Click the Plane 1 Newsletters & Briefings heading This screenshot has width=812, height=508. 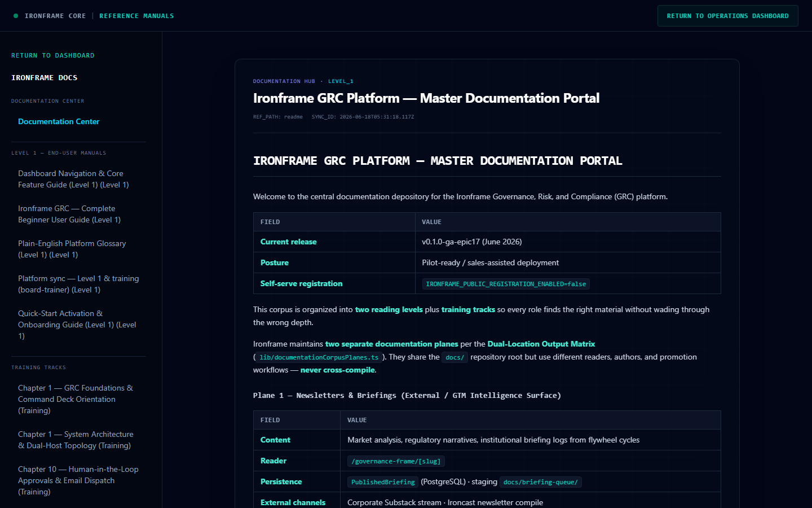click(x=407, y=395)
